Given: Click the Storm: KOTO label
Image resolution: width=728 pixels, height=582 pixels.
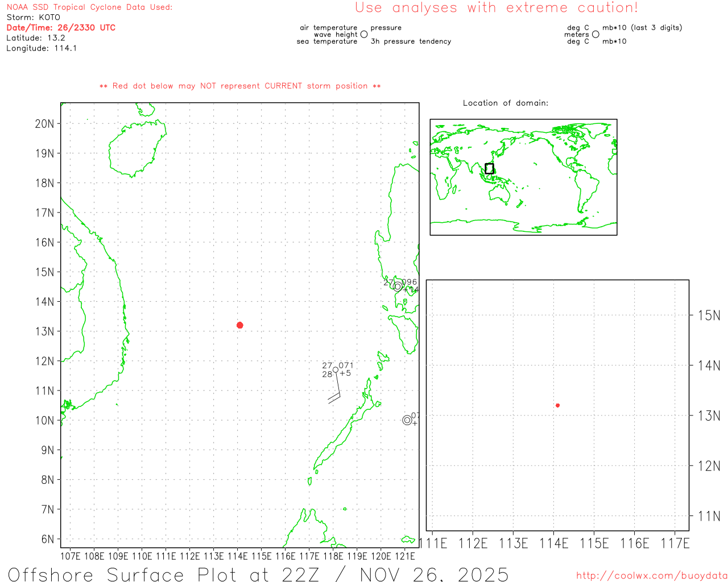Looking at the screenshot, I should (x=33, y=18).
